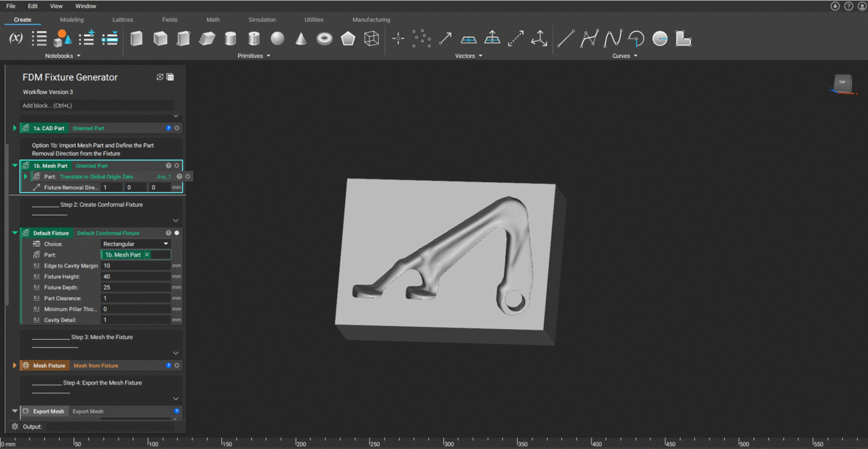Select the Line curve tool
868x449 pixels.
pos(566,38)
